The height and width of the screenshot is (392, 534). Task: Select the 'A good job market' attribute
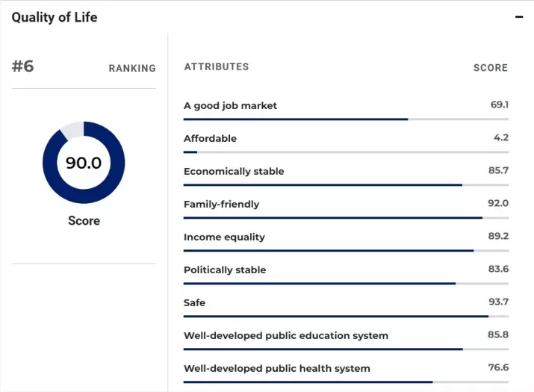coord(230,106)
